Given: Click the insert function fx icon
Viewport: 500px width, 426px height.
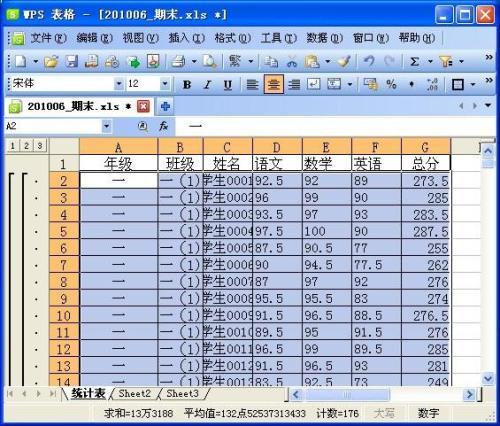Looking at the screenshot, I should point(163,126).
